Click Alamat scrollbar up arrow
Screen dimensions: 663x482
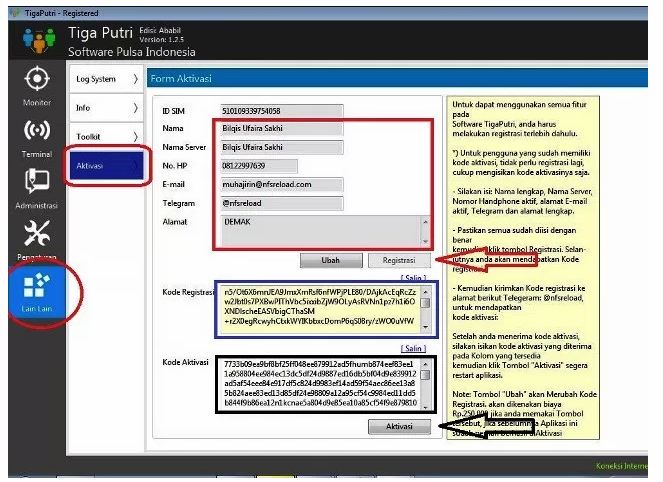tap(425, 222)
